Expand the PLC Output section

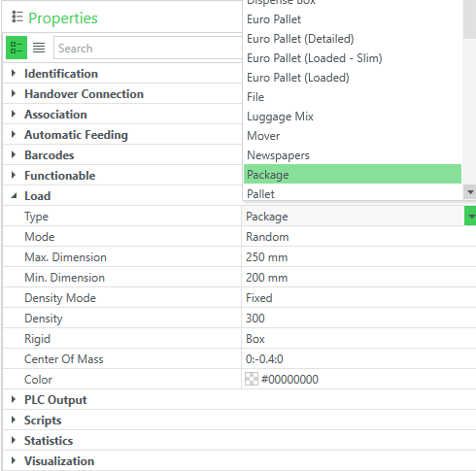[14, 399]
